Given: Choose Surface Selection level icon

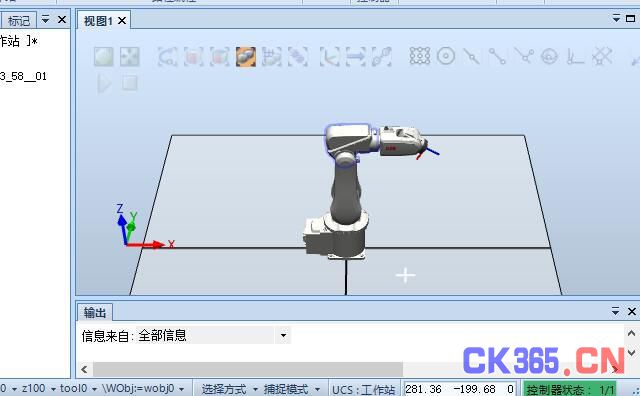Looking at the screenshot, I should click(x=193, y=57).
